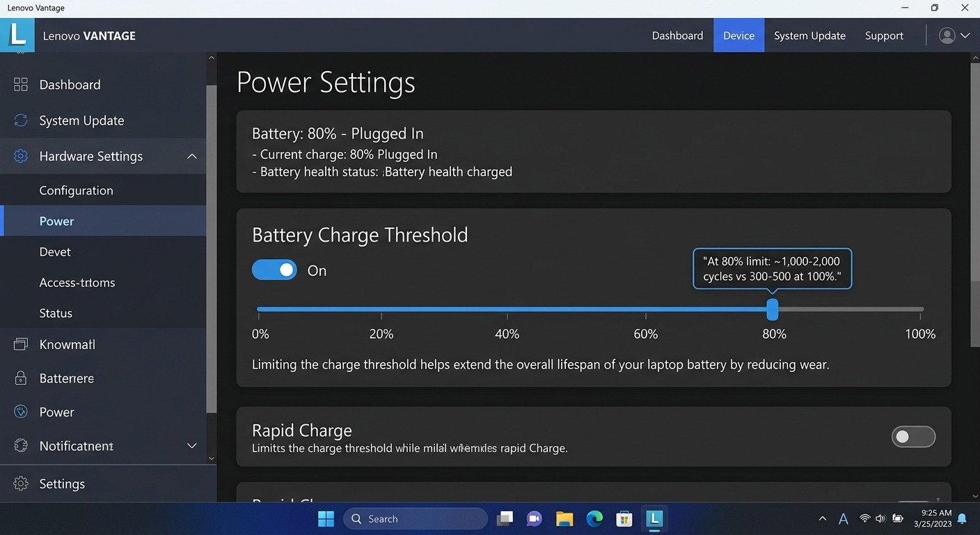Screen dimensions: 980x535
Task: Show hidden system tray icons
Action: coord(823,519)
